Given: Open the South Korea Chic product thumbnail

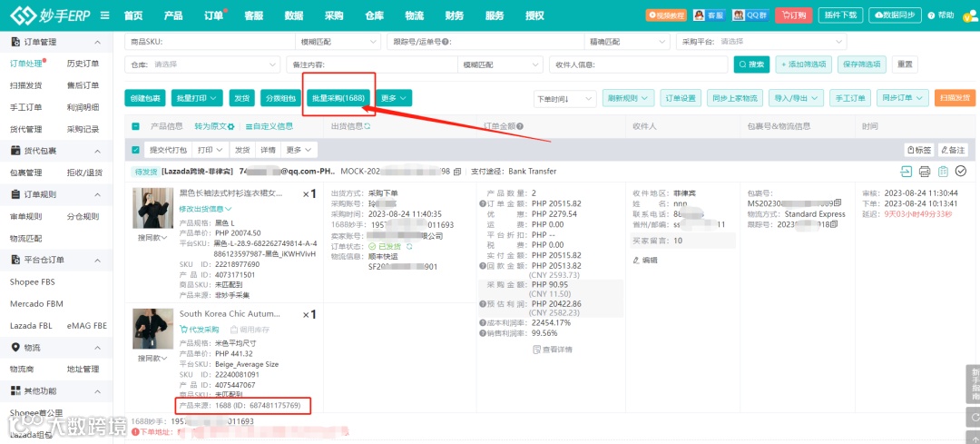Looking at the screenshot, I should [153, 329].
